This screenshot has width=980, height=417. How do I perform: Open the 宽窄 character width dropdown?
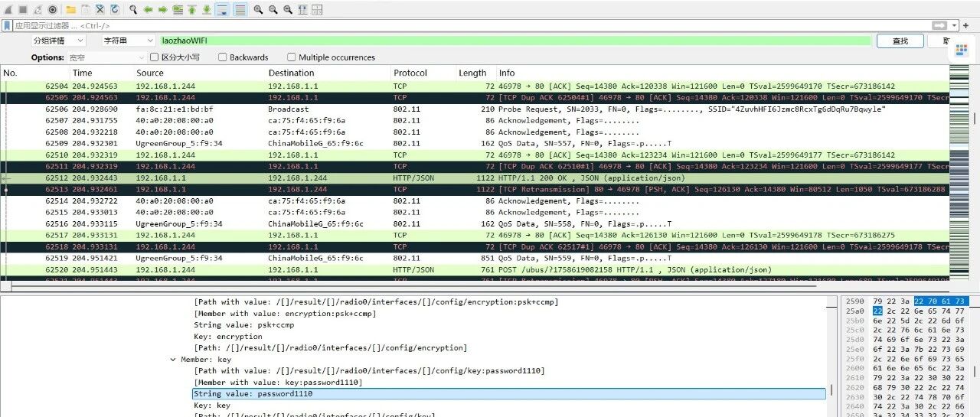[106, 57]
